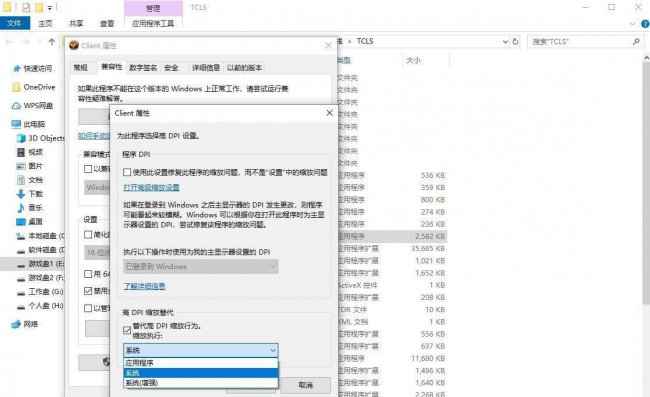The image size is (650, 397).
Task: Expand the ribbon chevron near help
Action: [x=632, y=24]
